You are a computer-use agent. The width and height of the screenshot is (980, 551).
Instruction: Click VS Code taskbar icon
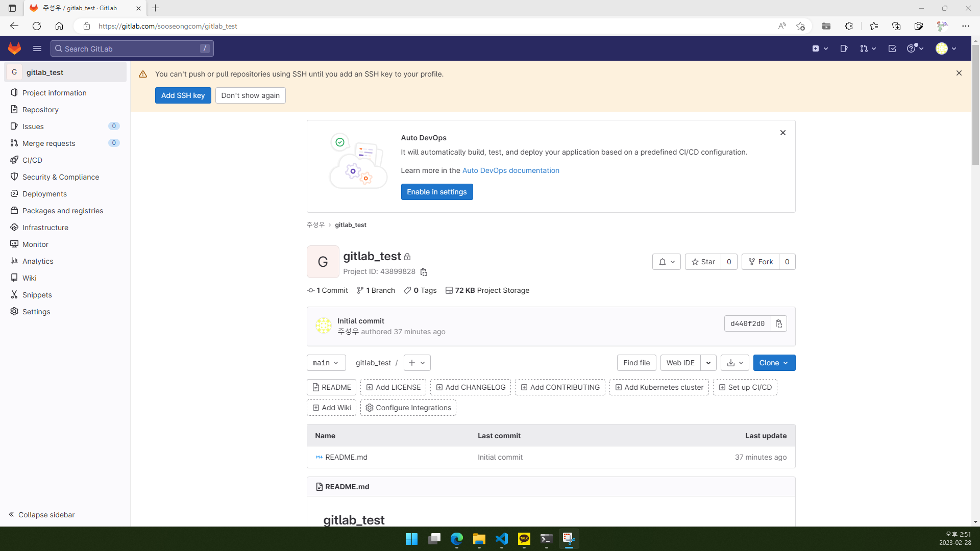click(x=501, y=538)
